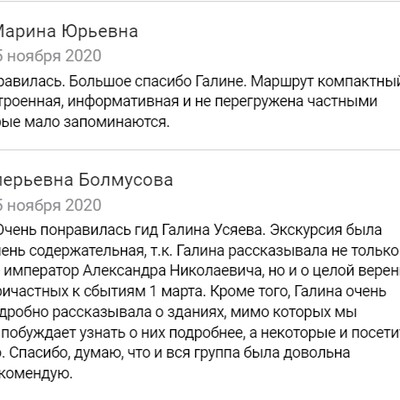The width and height of the screenshot is (400, 400).
Task: Click the final word 'комендую.' of the review
Action: point(36,374)
